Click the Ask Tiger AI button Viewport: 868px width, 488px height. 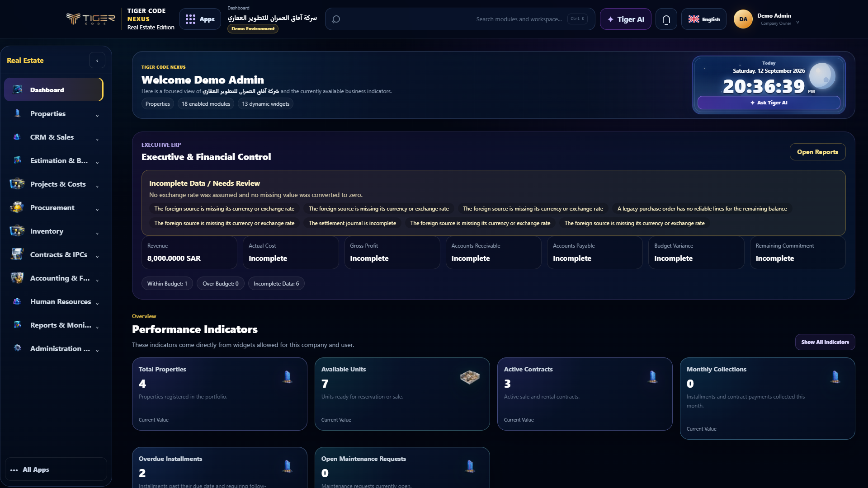(769, 103)
